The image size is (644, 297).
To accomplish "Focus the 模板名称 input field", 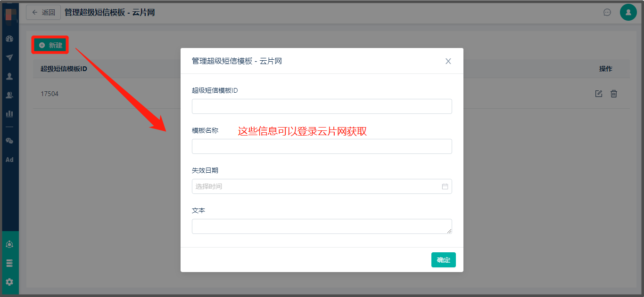I will pos(322,146).
